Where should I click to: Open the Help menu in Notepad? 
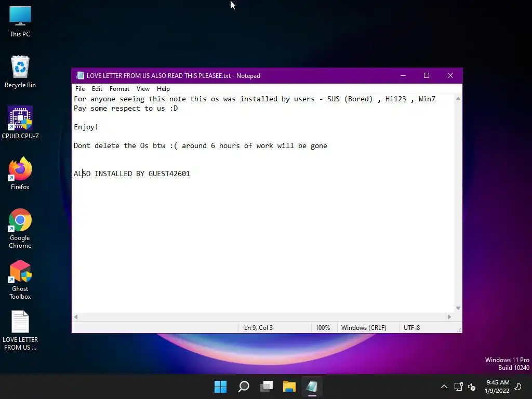[163, 89]
